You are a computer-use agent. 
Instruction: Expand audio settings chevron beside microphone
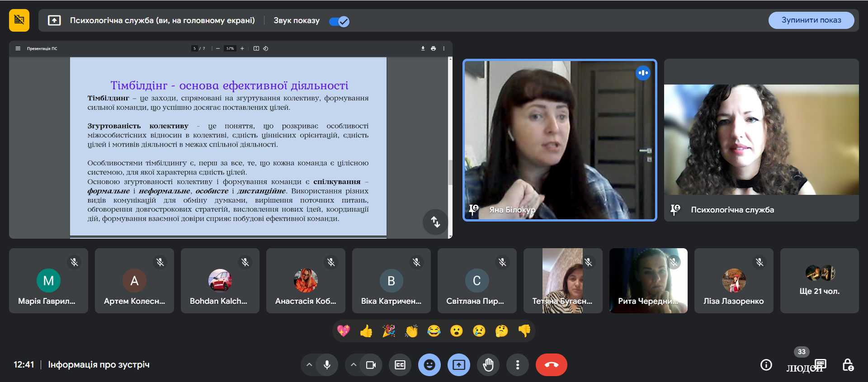(309, 365)
